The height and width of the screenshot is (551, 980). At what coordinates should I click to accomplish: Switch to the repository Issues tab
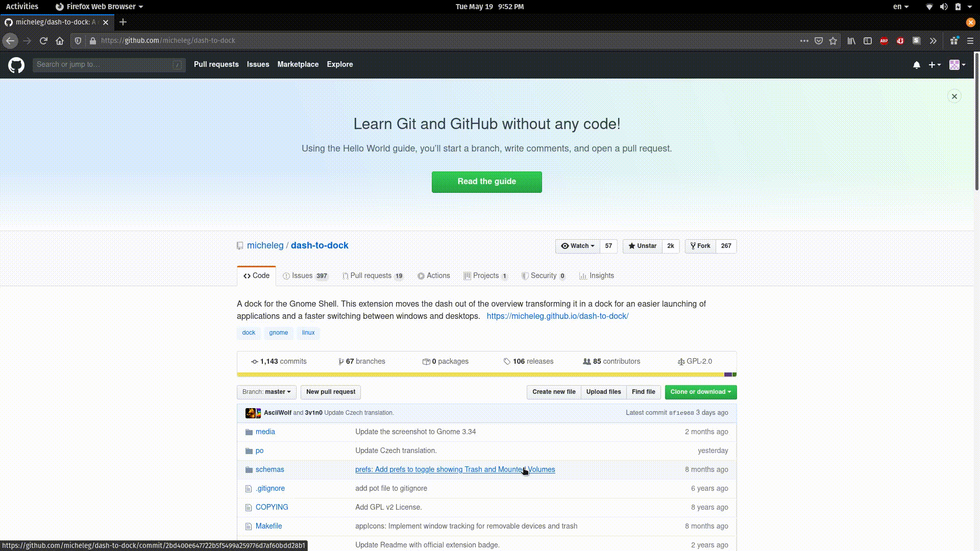click(305, 276)
